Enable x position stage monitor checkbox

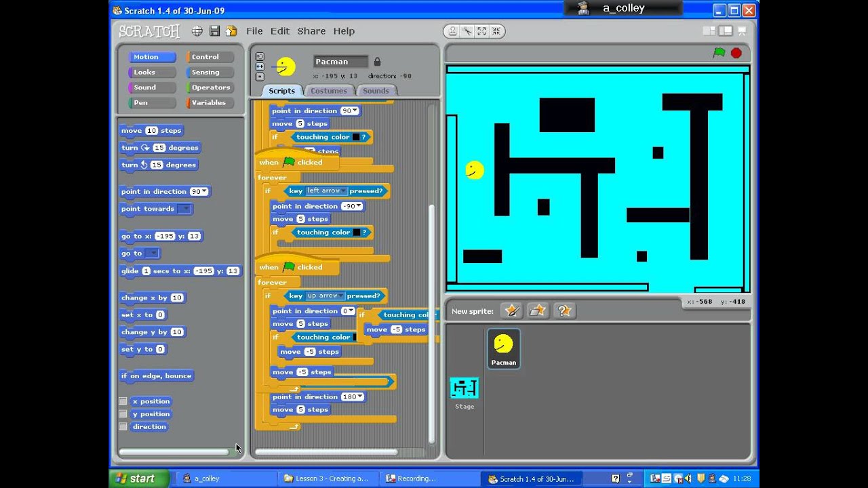pos(123,401)
